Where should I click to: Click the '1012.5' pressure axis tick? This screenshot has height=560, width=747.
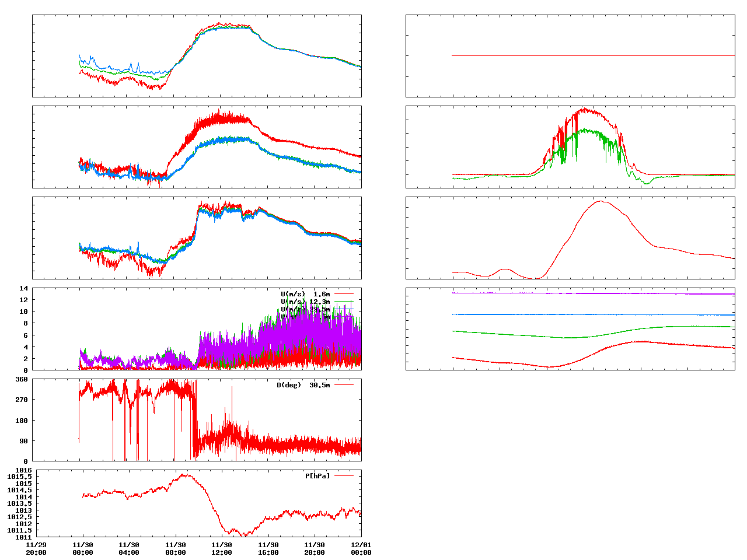20,517
